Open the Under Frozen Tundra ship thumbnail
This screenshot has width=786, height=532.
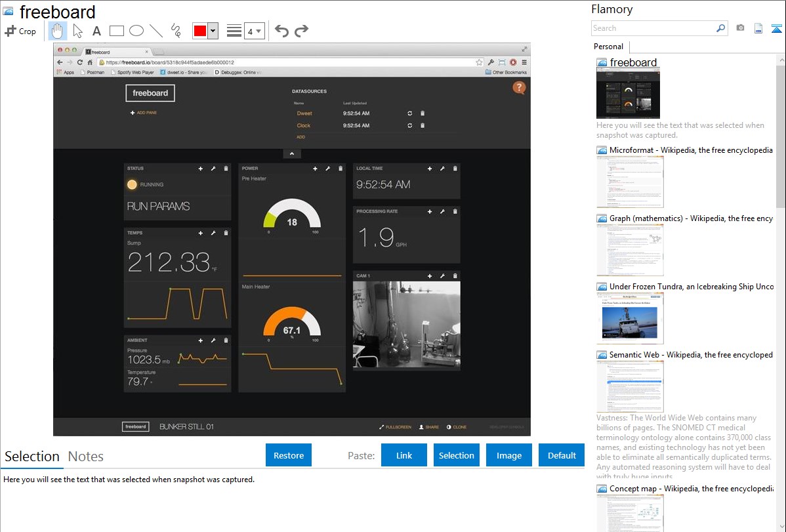click(630, 318)
